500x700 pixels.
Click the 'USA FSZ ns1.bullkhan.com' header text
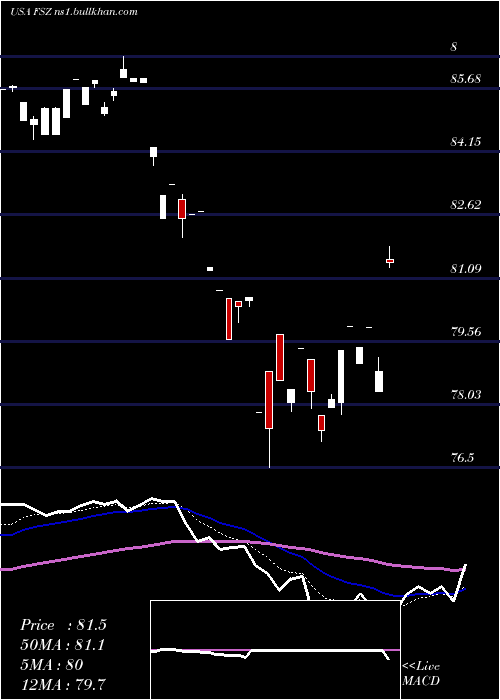tap(74, 12)
